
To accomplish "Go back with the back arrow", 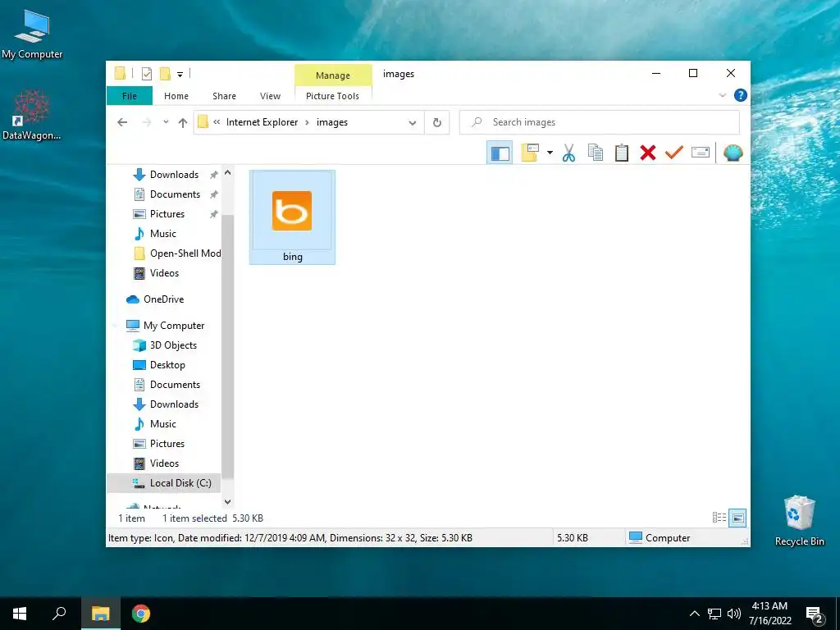I will [x=122, y=122].
